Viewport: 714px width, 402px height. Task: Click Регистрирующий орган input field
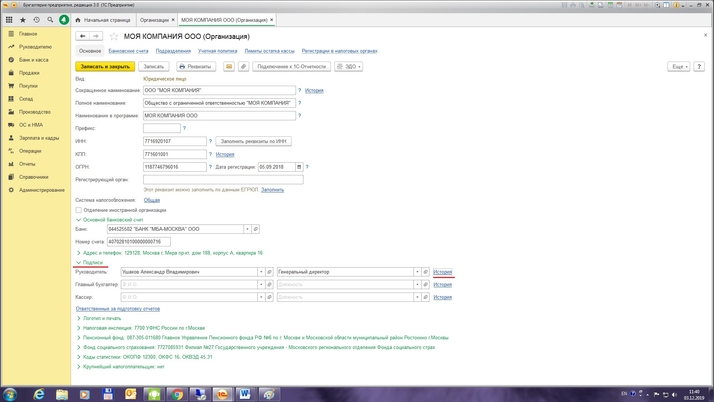coord(223,180)
